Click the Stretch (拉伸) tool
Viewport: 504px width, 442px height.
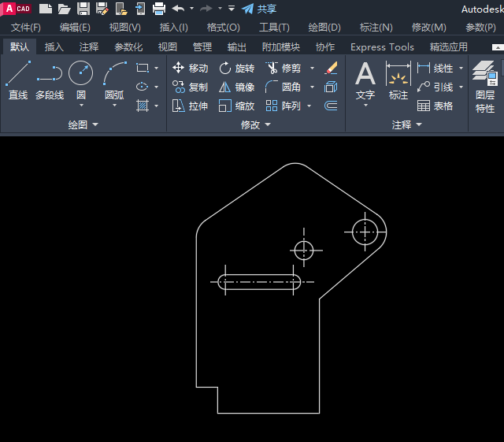[x=190, y=106]
